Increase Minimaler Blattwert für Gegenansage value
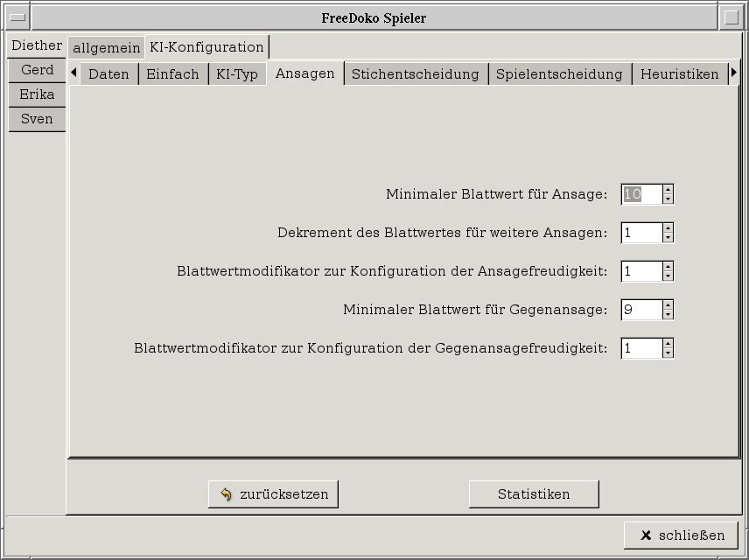This screenshot has height=560, width=749. coord(668,304)
